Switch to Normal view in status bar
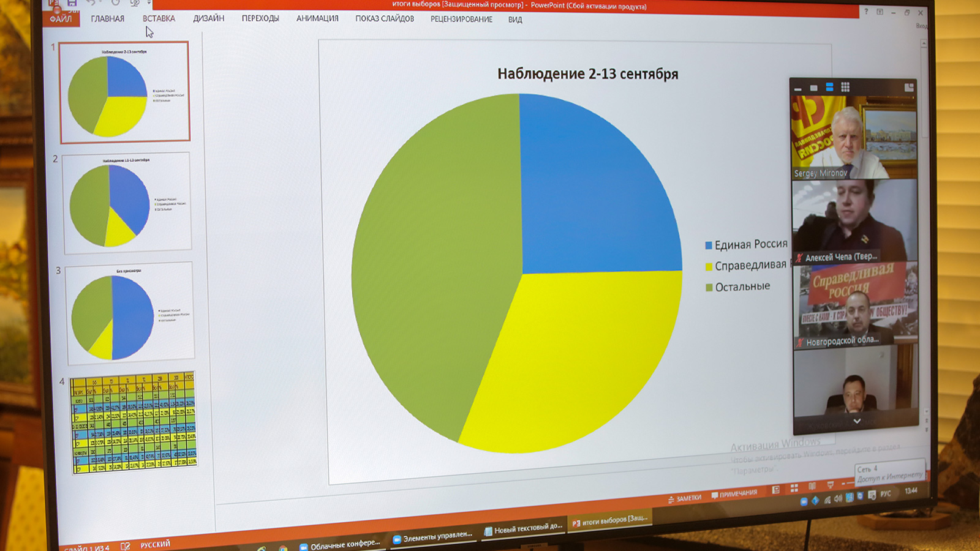The image size is (980, 551). click(775, 489)
